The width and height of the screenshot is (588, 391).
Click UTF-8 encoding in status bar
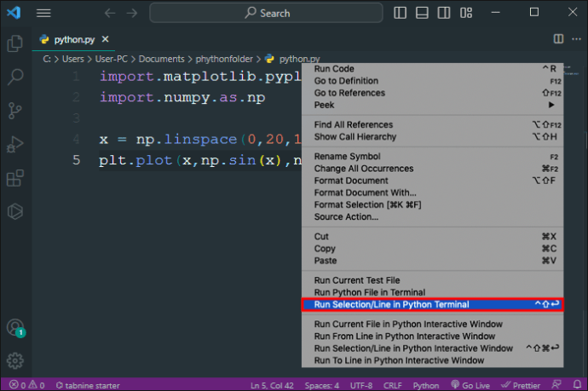(361, 385)
